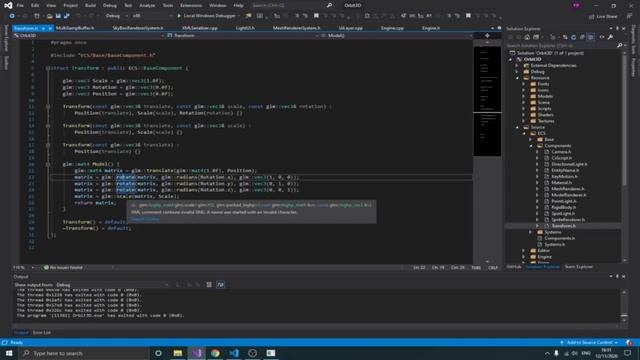
Task: Click the Visual Studio logo icon
Action: (8, 6)
